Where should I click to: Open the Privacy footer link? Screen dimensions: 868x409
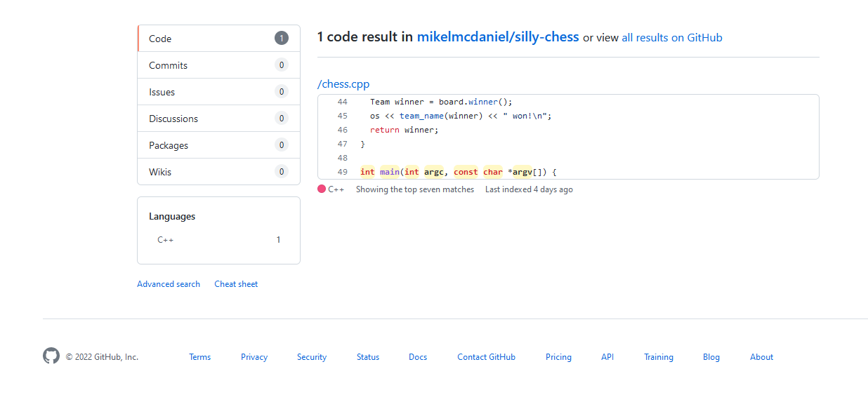254,357
